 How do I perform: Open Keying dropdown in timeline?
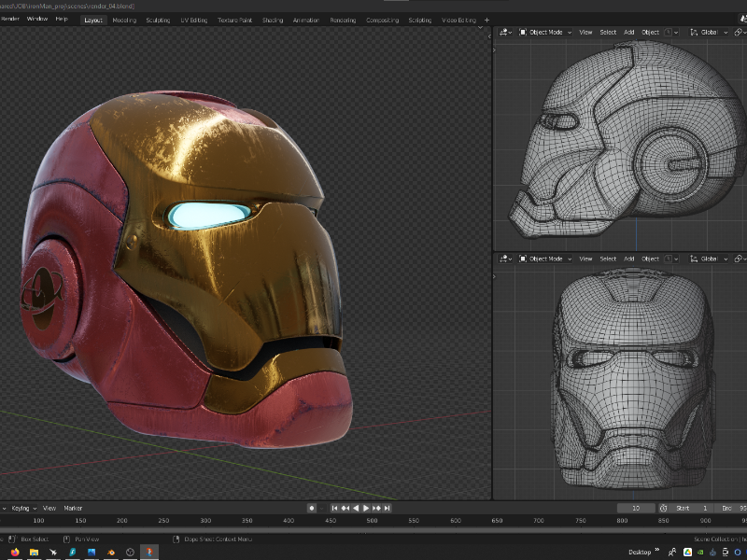coord(23,508)
